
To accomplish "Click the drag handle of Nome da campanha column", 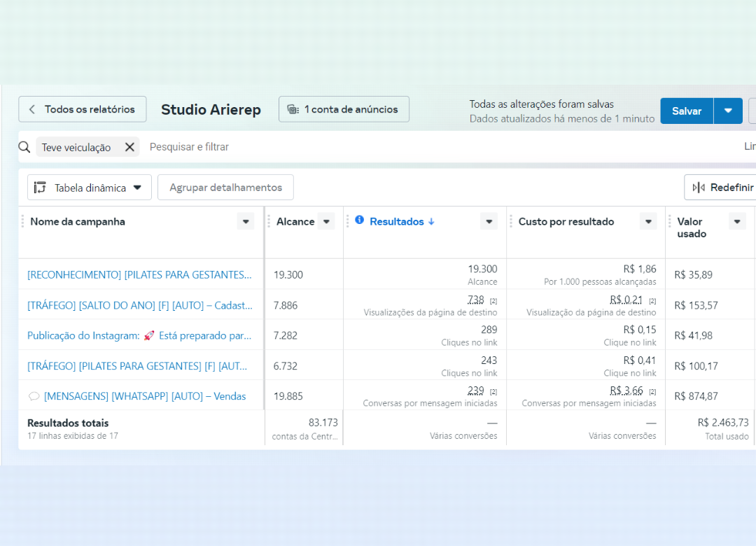I will (22, 221).
